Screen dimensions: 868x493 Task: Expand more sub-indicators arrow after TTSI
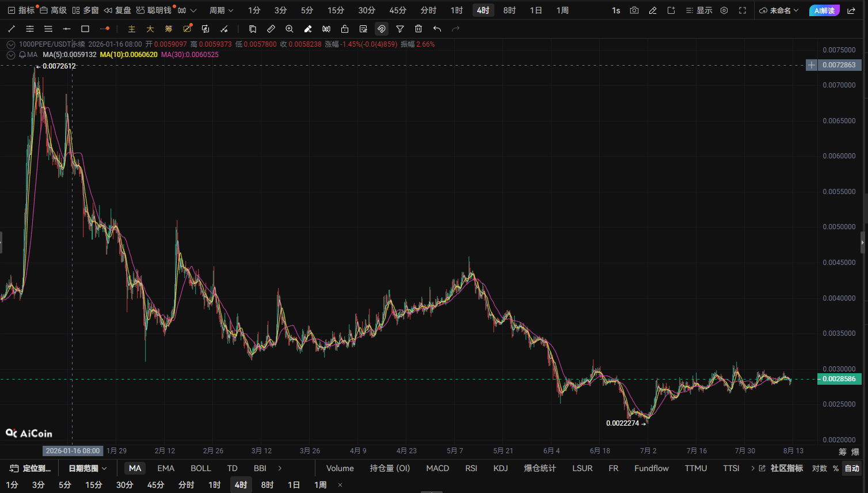tap(752, 468)
